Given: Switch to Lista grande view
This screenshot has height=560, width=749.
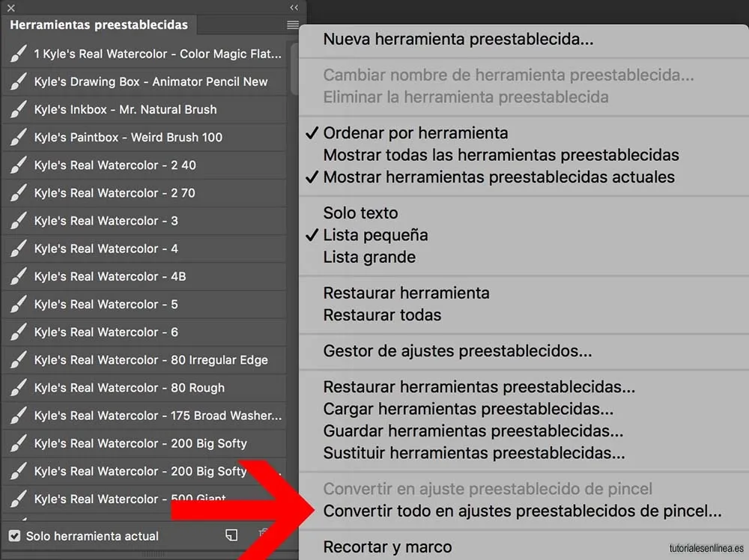Looking at the screenshot, I should click(369, 258).
